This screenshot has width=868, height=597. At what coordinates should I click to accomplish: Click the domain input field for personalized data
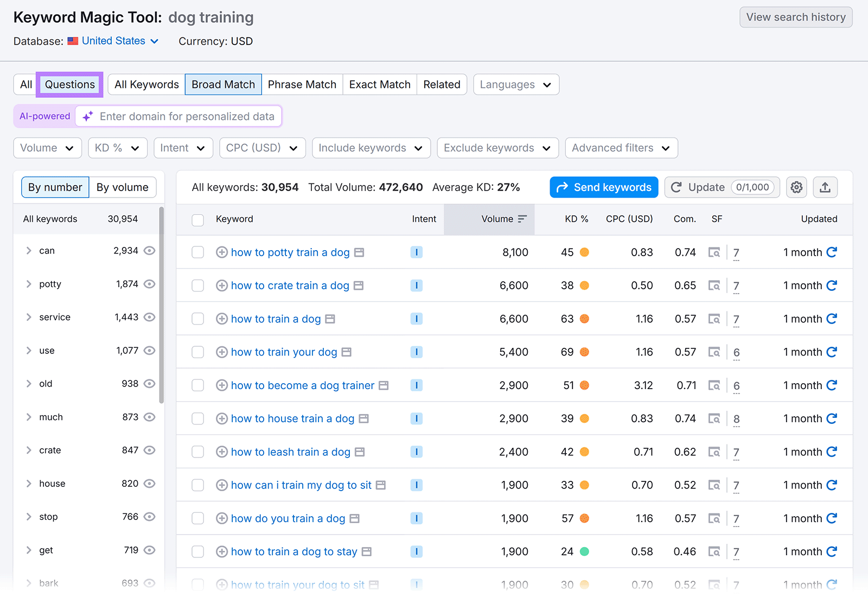(x=187, y=116)
